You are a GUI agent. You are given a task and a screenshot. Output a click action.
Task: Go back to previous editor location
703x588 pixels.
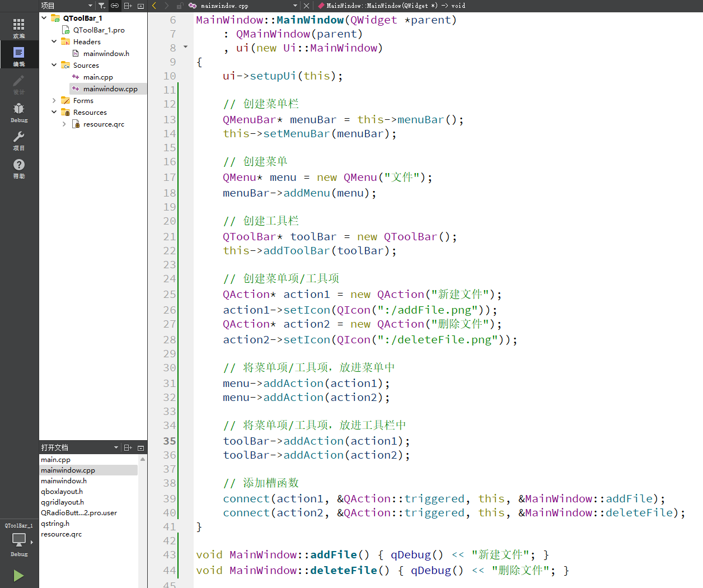(x=154, y=6)
